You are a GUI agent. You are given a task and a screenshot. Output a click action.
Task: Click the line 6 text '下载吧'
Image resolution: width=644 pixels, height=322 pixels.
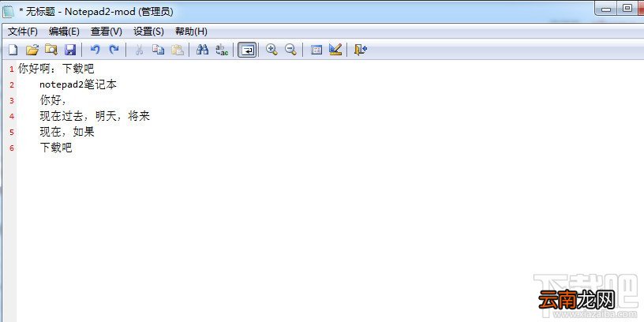(x=56, y=148)
